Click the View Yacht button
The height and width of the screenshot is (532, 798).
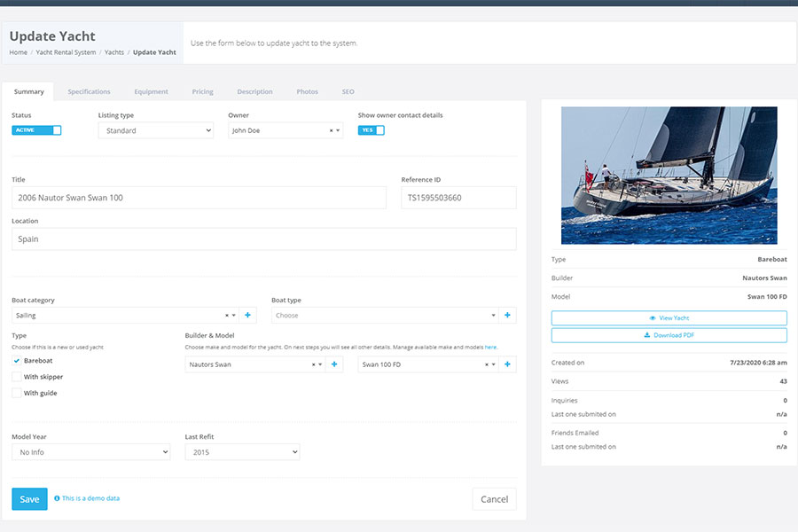(x=669, y=317)
